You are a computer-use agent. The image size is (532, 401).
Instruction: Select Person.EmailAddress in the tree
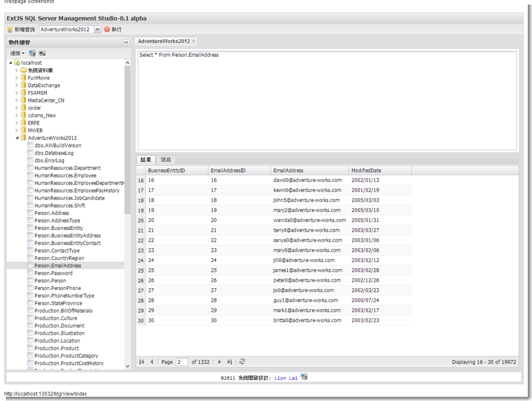click(x=58, y=266)
